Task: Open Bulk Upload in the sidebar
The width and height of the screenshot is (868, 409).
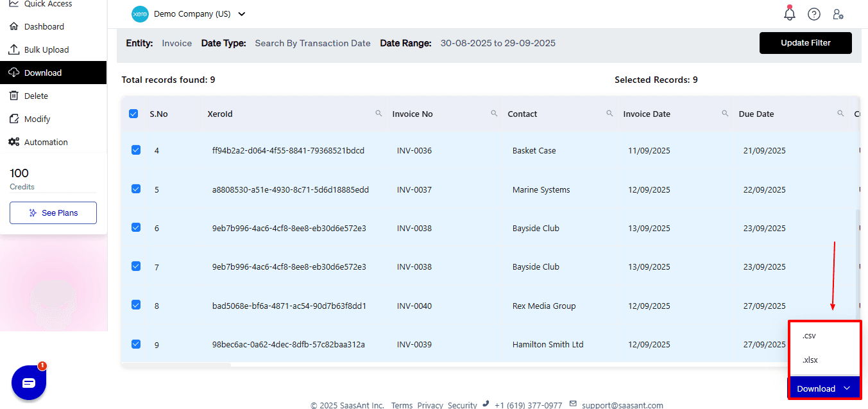Action: 46,49
